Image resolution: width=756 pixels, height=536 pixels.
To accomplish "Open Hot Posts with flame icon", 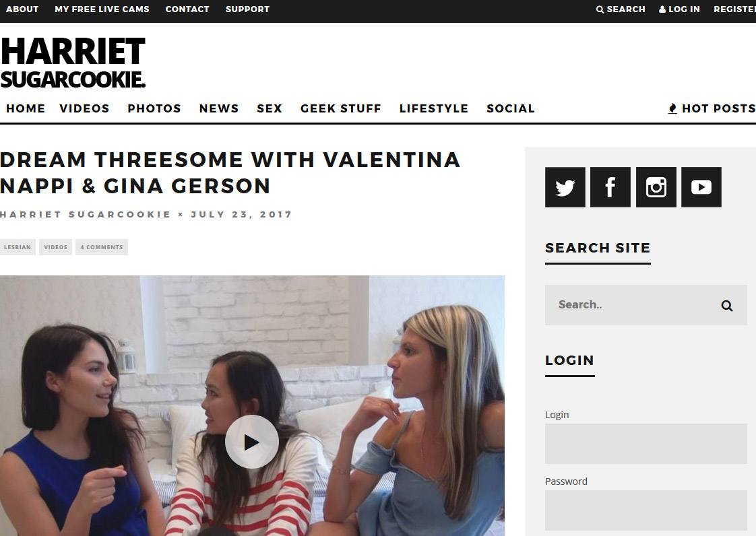I will pos(712,108).
